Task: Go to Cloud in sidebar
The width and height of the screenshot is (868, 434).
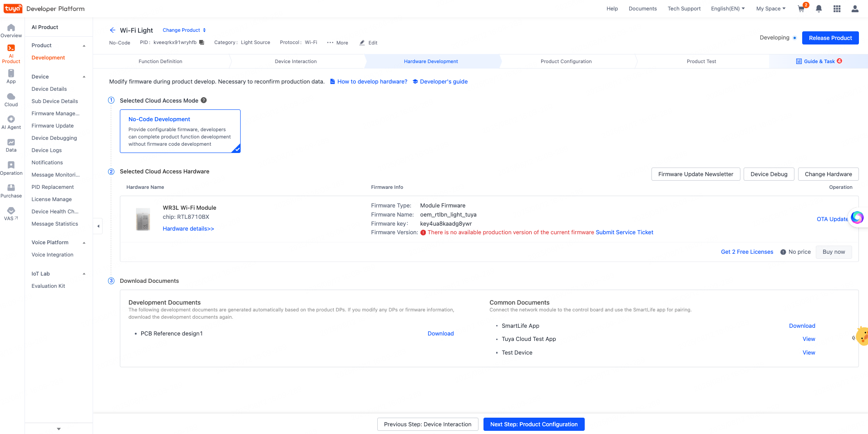Action: pyautogui.click(x=11, y=100)
